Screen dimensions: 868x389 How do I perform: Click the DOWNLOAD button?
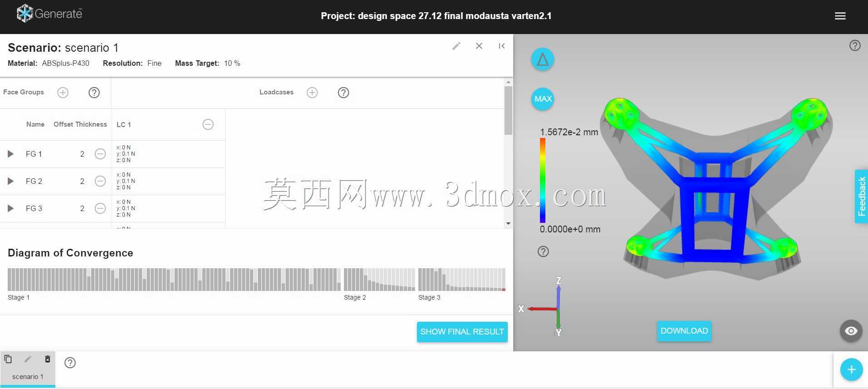(x=684, y=331)
